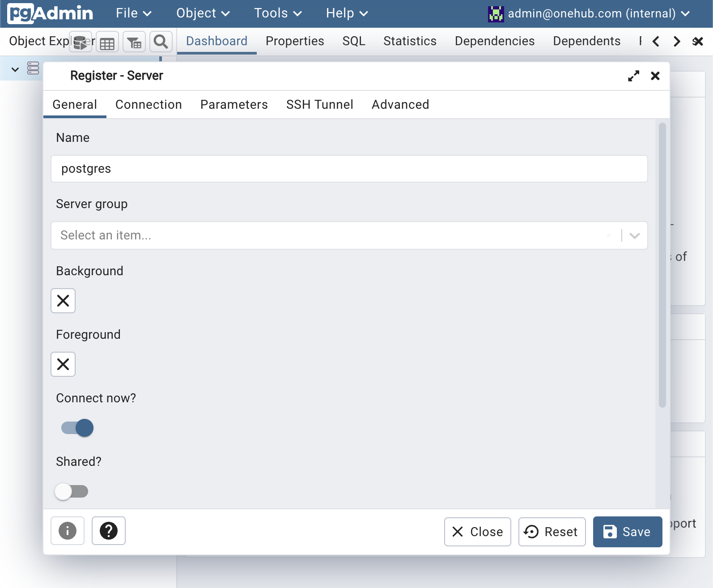713x588 pixels.
Task: Switch to the SSH Tunnel tab
Action: pyautogui.click(x=320, y=105)
